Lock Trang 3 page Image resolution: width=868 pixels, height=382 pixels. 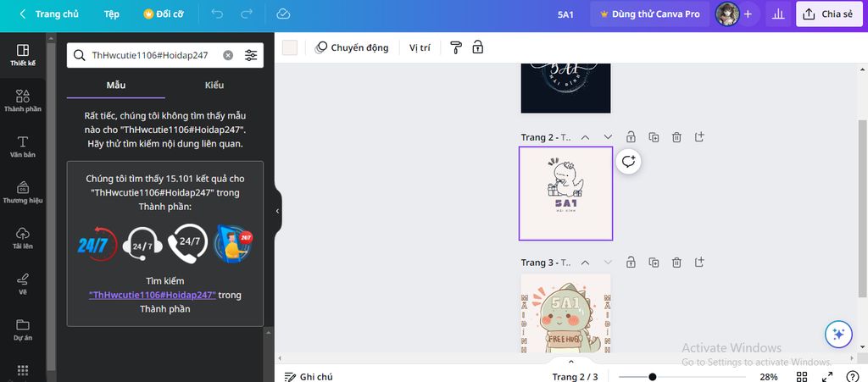pos(631,263)
